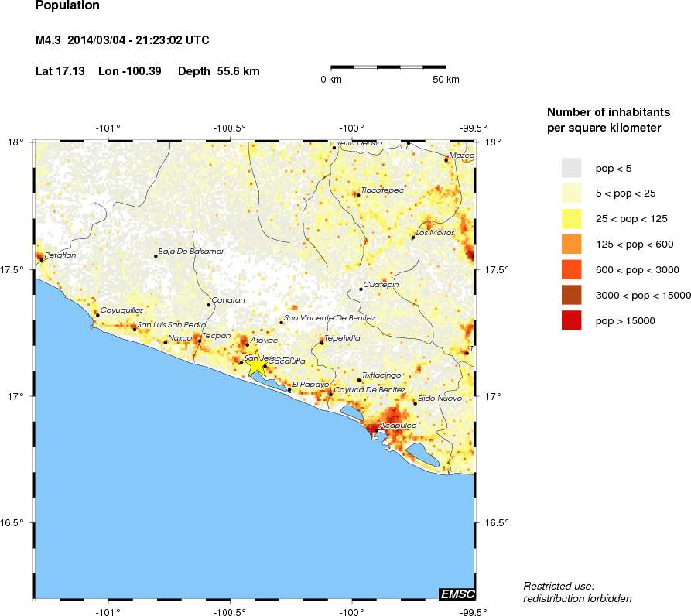The width and height of the screenshot is (691, 616).
Task: Click the 'Cuatepin' town label
Action: [381, 285]
